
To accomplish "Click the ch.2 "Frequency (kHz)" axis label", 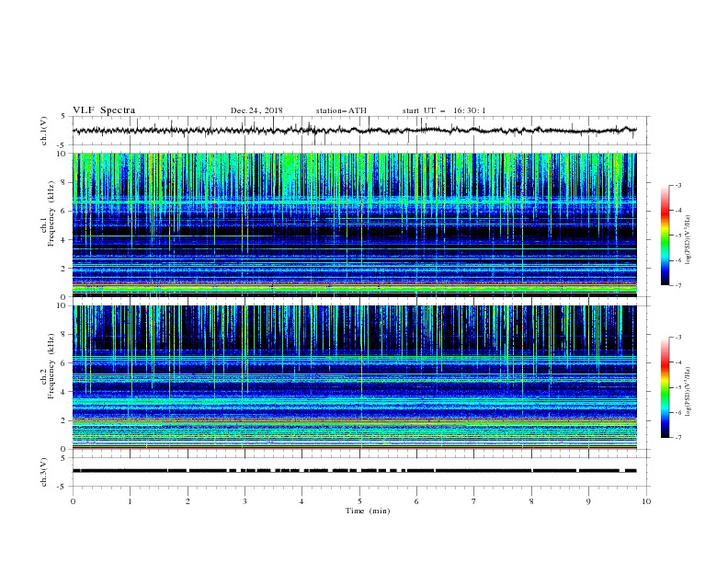I will (51, 366).
